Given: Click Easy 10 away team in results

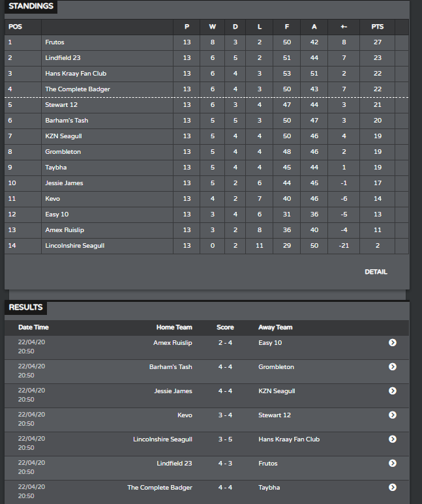Looking at the screenshot, I should point(270,343).
